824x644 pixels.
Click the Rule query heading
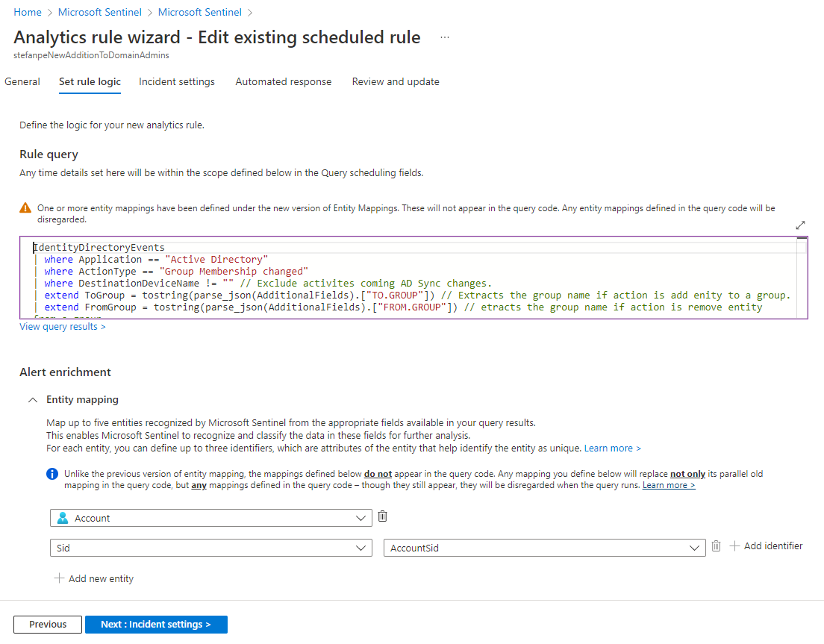pos(49,154)
